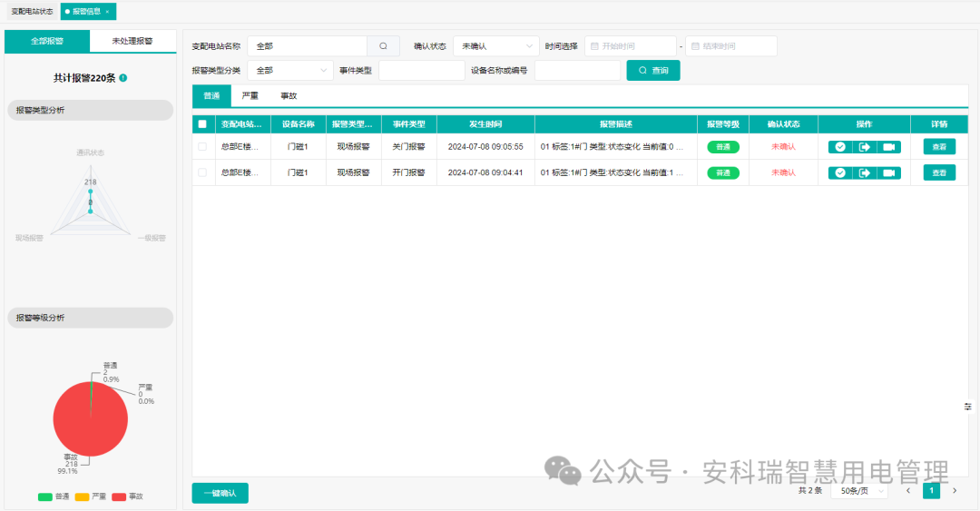Check the 开门报警 row checkbox
The width and height of the screenshot is (980, 511).
pyautogui.click(x=202, y=172)
